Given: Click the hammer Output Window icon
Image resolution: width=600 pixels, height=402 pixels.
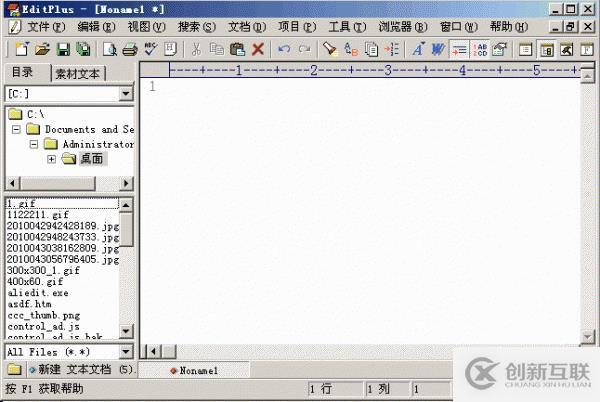Looking at the screenshot, I should point(567,49).
